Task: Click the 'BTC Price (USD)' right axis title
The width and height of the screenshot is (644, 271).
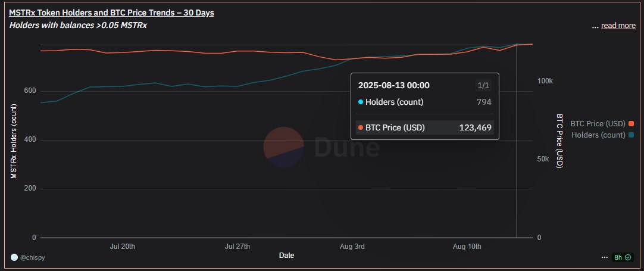Action: click(559, 141)
